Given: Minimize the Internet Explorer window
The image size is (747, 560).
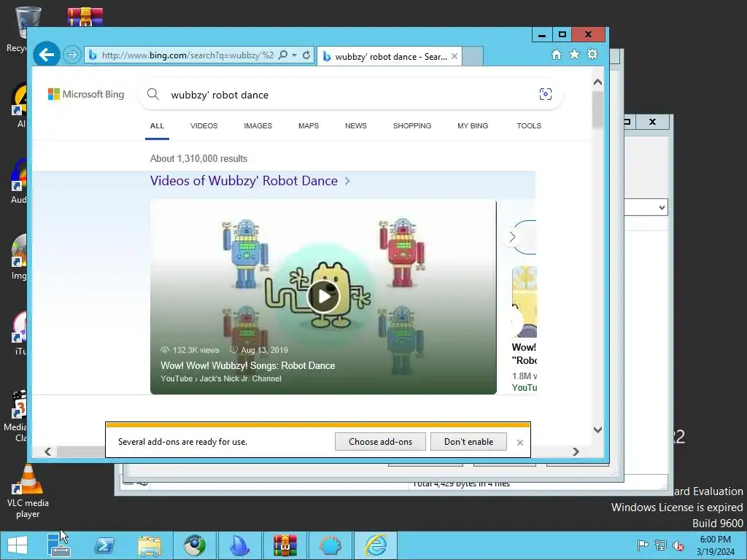Looking at the screenshot, I should click(542, 35).
